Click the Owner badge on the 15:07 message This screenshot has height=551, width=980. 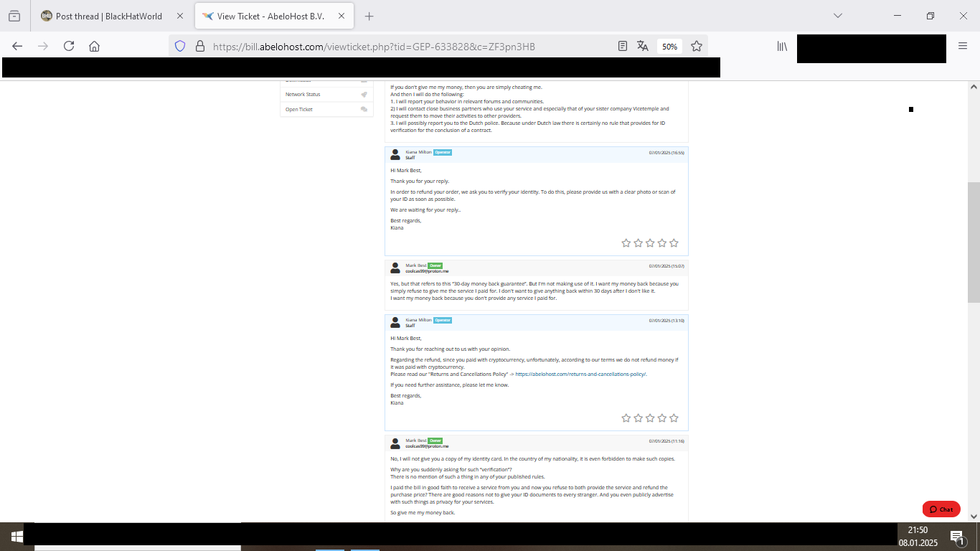click(435, 265)
